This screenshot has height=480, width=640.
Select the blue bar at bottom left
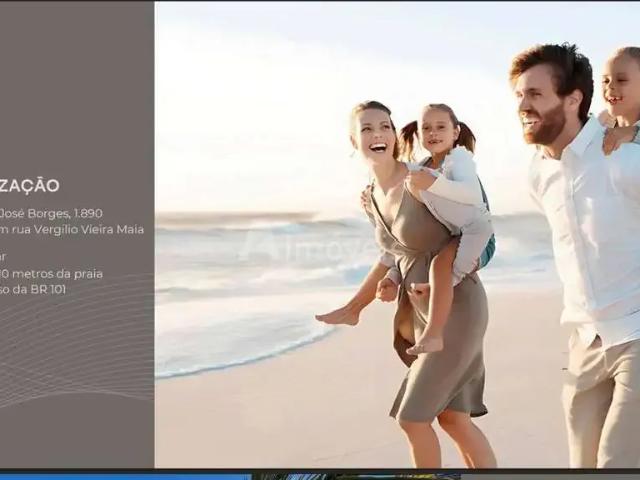pos(125,477)
